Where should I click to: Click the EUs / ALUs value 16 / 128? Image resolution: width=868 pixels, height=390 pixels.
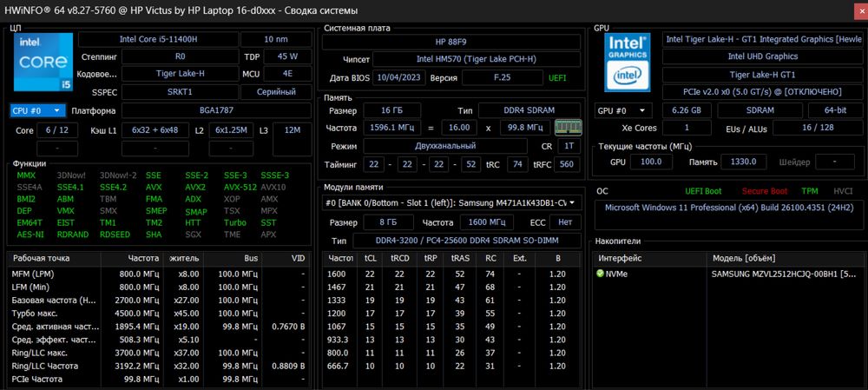[819, 128]
